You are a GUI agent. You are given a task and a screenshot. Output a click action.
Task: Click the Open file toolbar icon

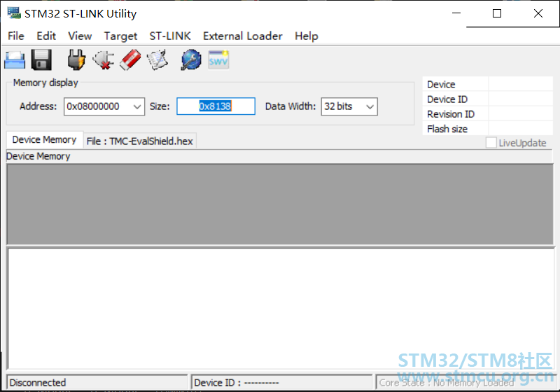click(x=15, y=60)
